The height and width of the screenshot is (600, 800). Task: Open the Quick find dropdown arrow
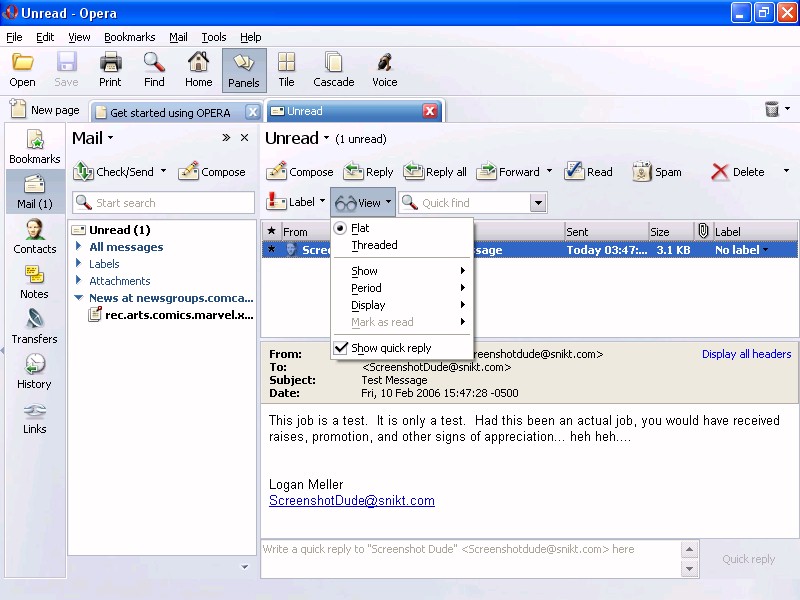pos(538,203)
